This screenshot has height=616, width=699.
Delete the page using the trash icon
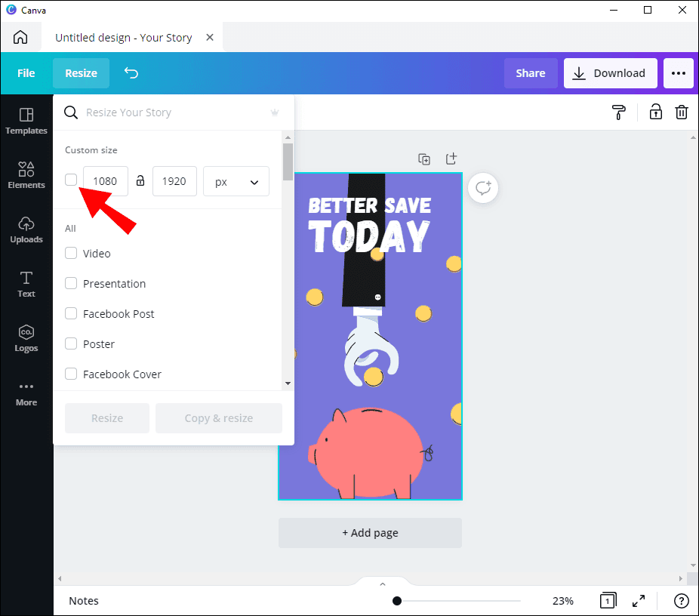point(682,112)
